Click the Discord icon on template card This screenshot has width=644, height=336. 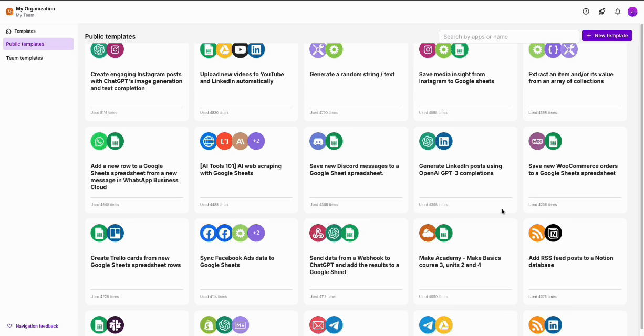coord(318,141)
